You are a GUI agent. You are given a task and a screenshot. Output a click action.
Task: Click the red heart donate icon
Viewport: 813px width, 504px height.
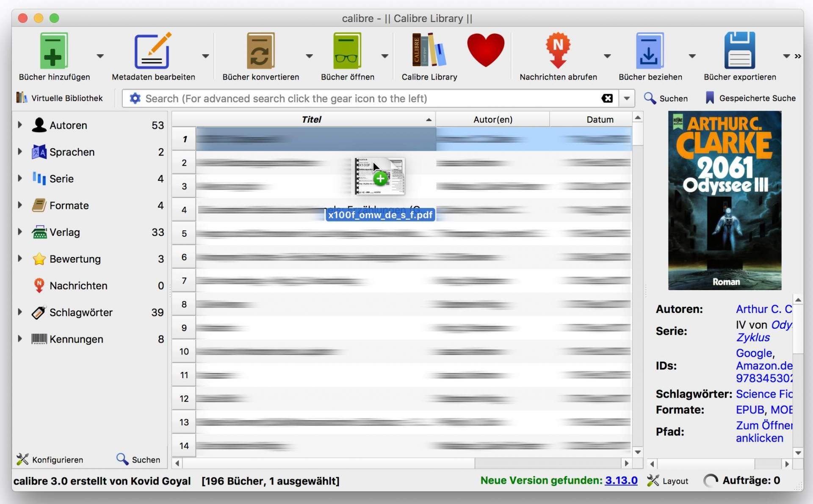pos(486,50)
